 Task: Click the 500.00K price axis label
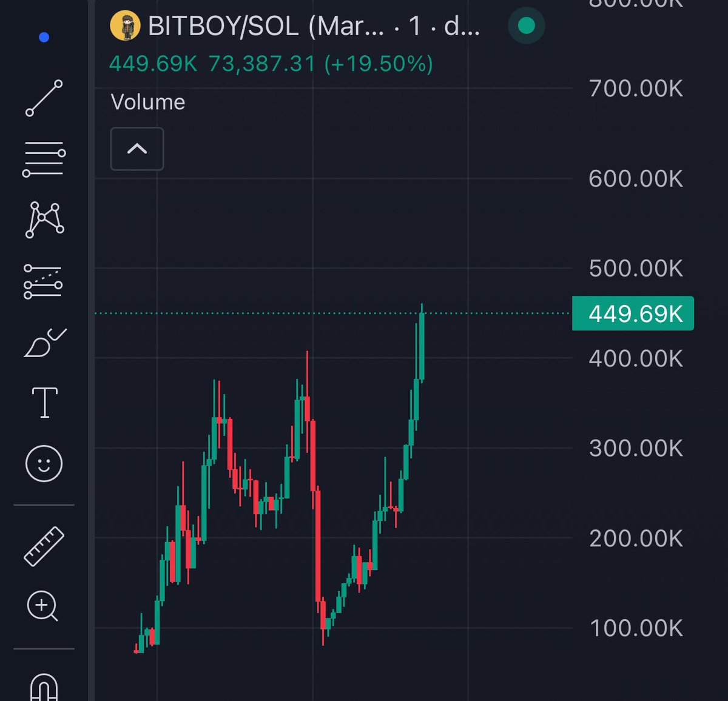[636, 269]
